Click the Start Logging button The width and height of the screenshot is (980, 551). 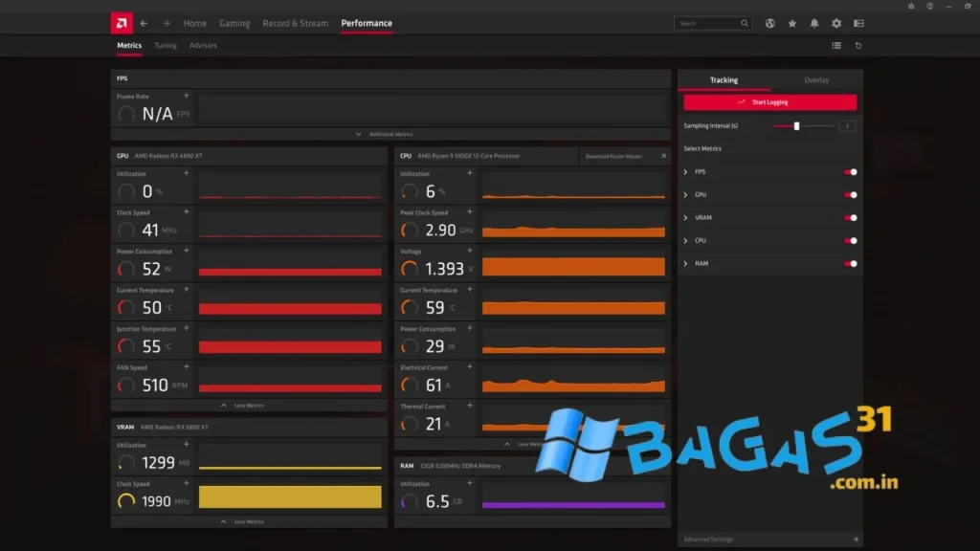pyautogui.click(x=770, y=102)
